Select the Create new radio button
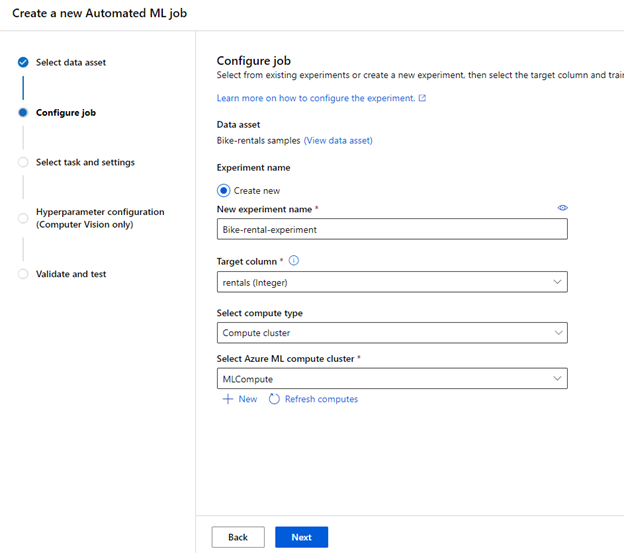 tap(224, 190)
